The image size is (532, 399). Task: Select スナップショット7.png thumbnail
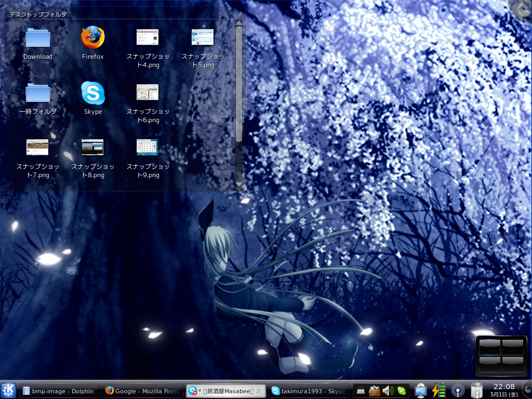pos(37,147)
